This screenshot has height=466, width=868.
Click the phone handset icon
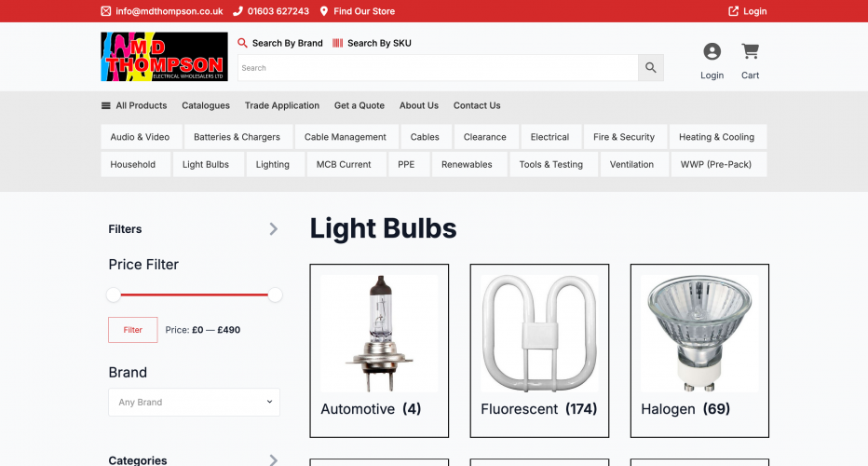(x=238, y=11)
